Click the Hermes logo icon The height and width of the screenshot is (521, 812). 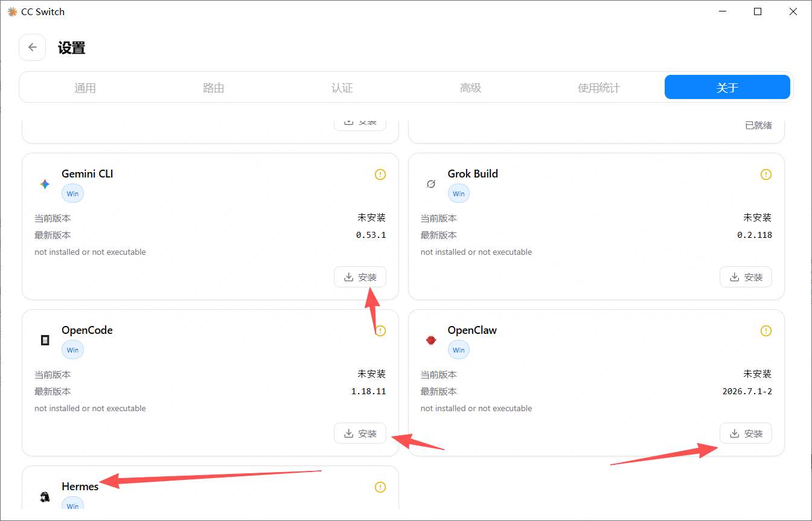(x=45, y=497)
